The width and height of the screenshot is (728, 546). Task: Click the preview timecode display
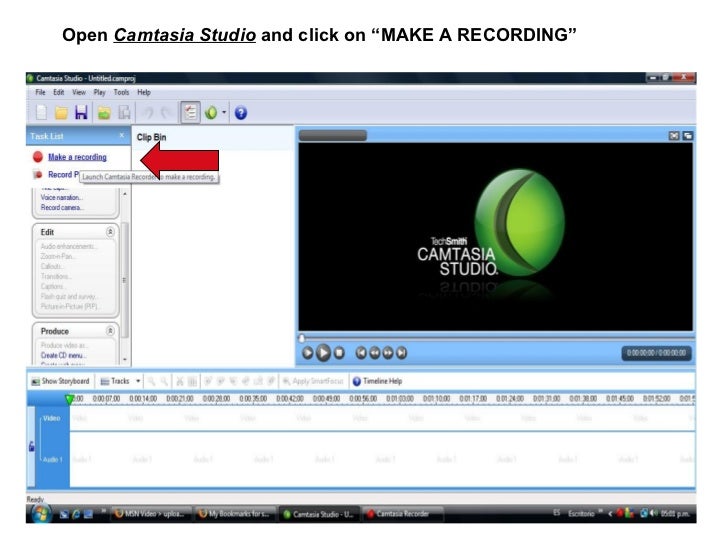coord(656,353)
